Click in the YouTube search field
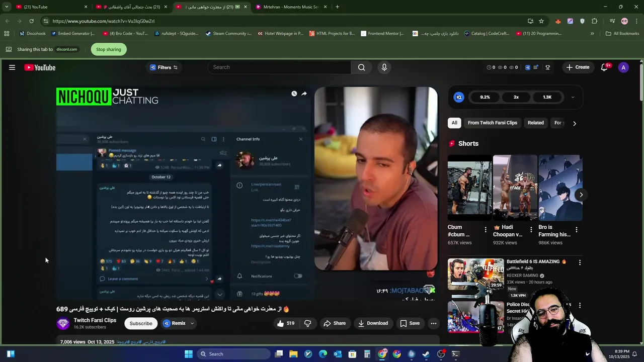 (x=279, y=67)
